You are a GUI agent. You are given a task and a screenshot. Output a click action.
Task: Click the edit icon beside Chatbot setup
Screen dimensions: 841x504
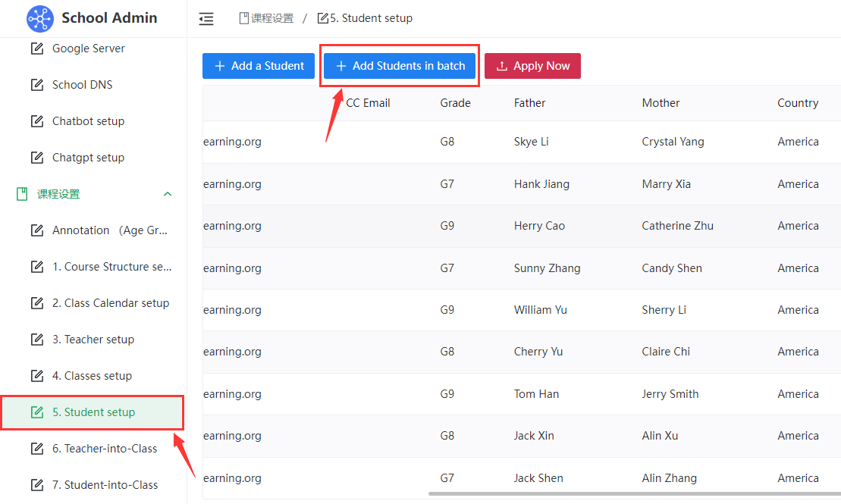36,121
